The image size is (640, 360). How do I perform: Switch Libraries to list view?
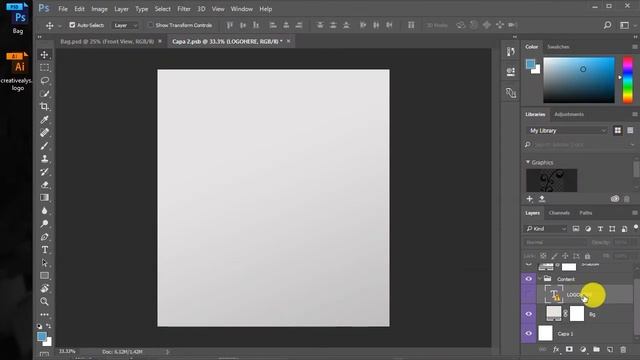click(630, 130)
